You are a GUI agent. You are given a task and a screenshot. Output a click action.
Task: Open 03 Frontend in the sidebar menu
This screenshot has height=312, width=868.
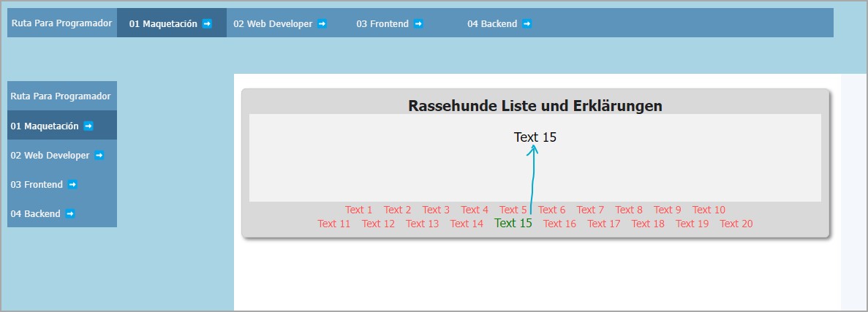(x=37, y=185)
